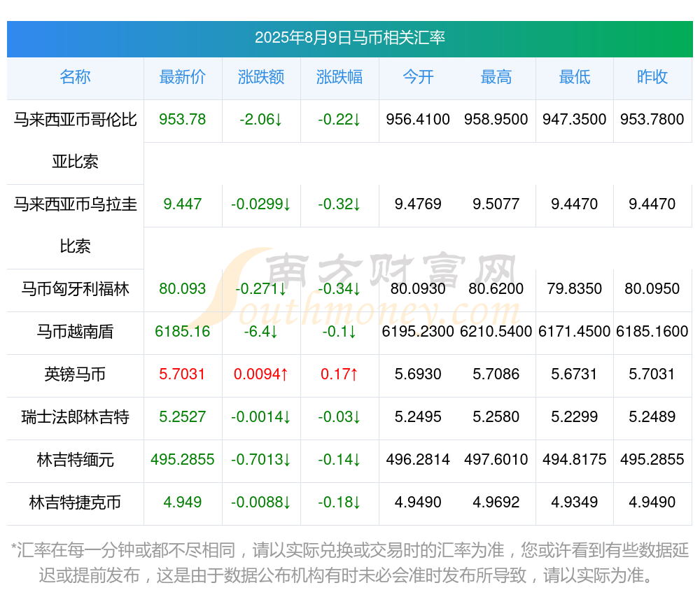Screen dimensions: 700x597
Task: Click the row name 林吉特缅元
Action: [x=75, y=460]
